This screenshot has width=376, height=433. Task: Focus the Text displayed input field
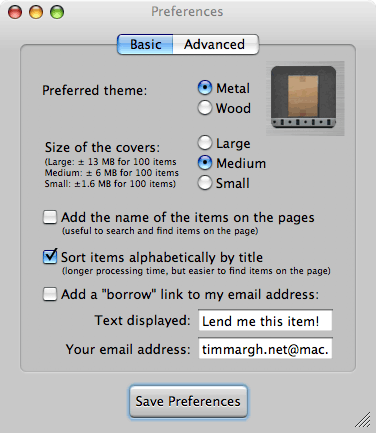tap(265, 320)
